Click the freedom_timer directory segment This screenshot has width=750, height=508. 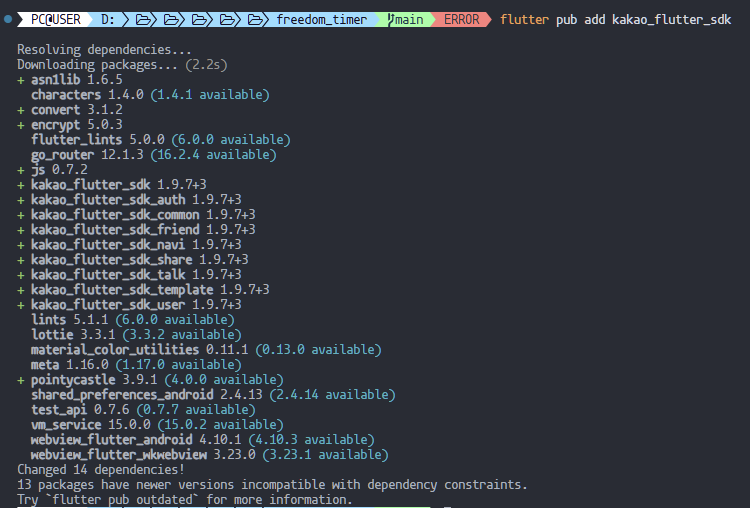321,20
